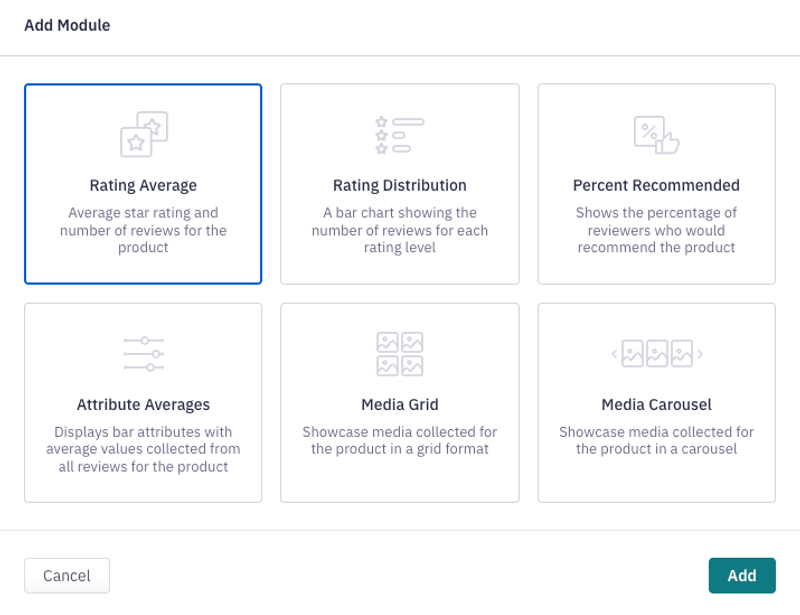Select the Percent Recommended title
The height and width of the screenshot is (615, 800).
pyautogui.click(x=656, y=185)
